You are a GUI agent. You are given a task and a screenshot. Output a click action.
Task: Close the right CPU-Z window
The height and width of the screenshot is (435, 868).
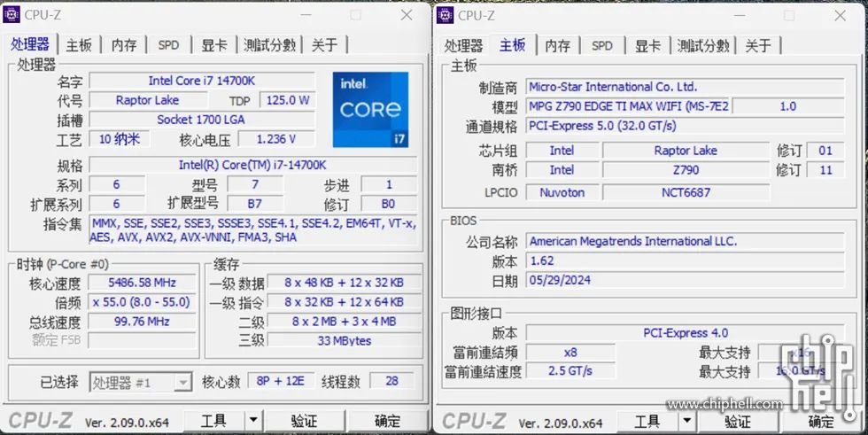point(841,15)
